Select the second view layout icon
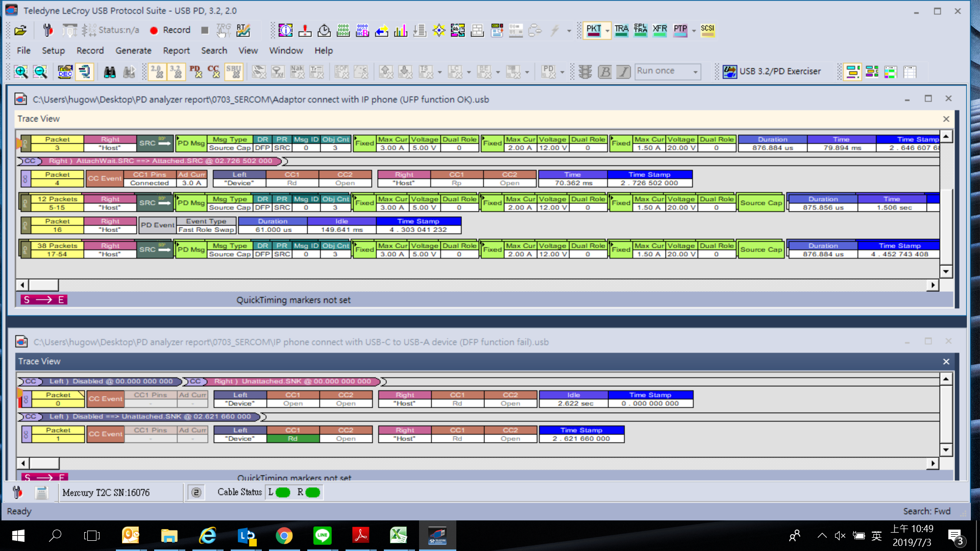 [872, 72]
